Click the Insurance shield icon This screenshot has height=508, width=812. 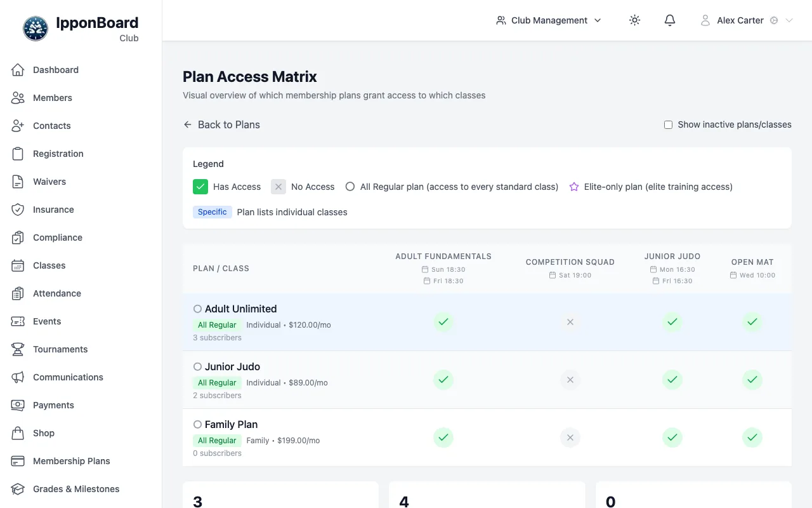coord(18,210)
